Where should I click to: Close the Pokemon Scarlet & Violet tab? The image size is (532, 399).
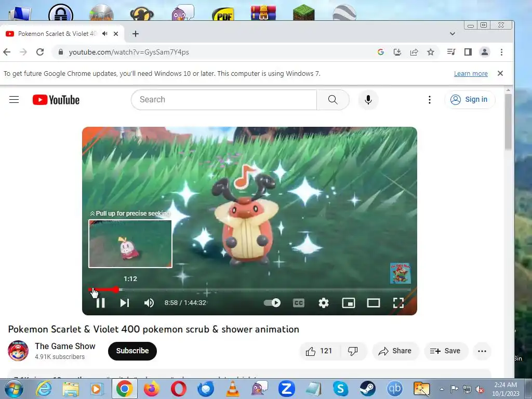[116, 34]
